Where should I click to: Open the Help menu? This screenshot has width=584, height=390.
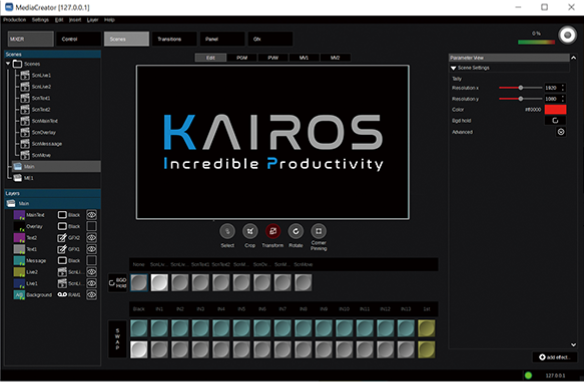click(x=109, y=20)
